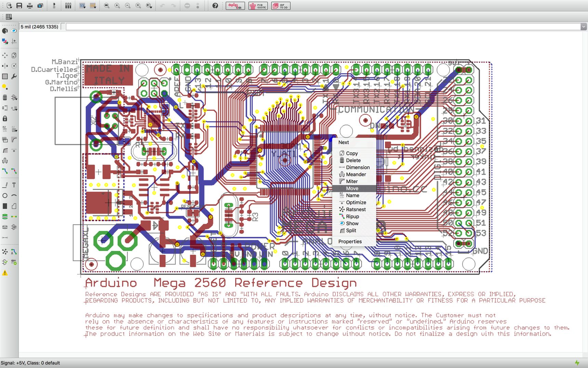Select the Mark origin tool

click(x=14, y=41)
